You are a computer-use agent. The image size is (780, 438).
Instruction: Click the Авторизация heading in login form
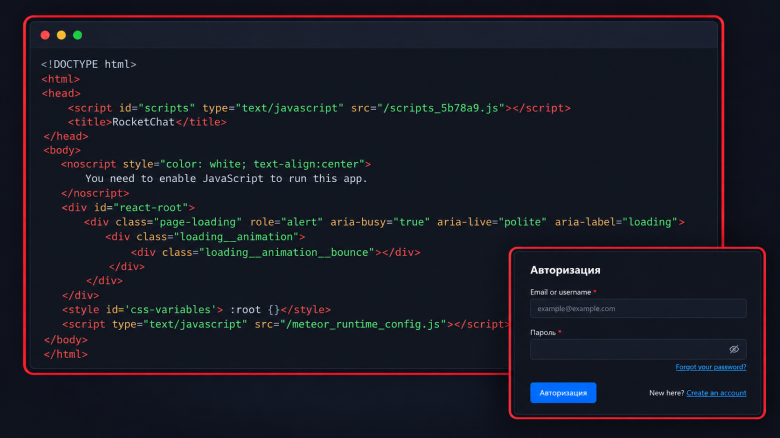[565, 270]
